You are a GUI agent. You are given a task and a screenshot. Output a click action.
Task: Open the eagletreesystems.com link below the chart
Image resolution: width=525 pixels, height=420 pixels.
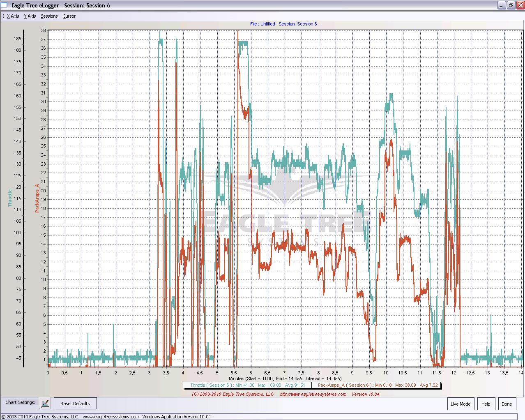[x=313, y=394]
